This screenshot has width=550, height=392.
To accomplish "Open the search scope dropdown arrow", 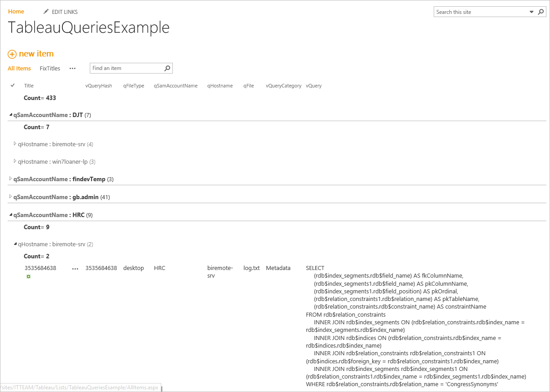I will [x=532, y=12].
